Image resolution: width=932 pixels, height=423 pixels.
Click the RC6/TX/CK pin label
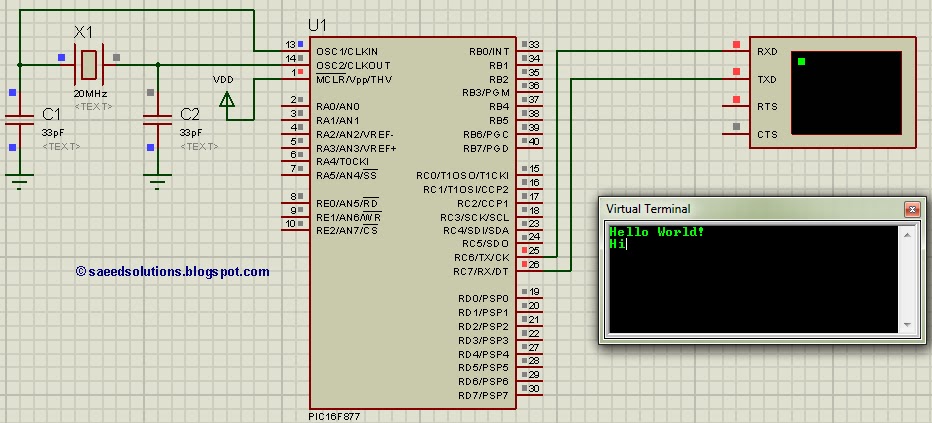tap(481, 258)
